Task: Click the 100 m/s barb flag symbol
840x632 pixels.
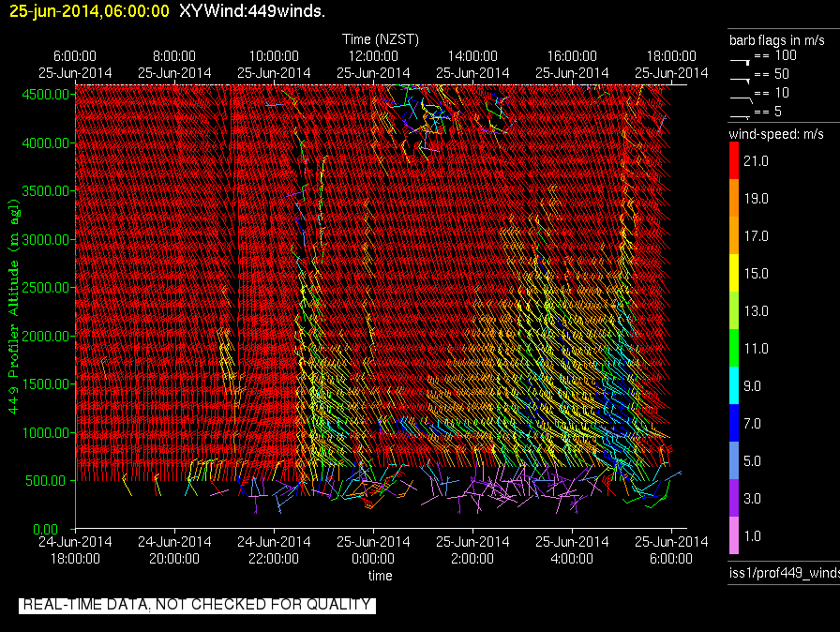Action: click(741, 62)
